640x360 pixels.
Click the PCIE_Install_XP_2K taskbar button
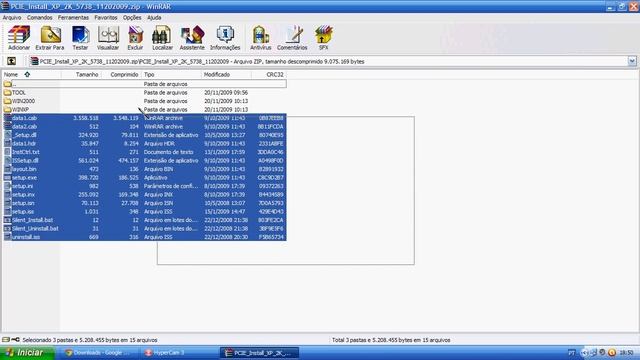click(x=260, y=353)
